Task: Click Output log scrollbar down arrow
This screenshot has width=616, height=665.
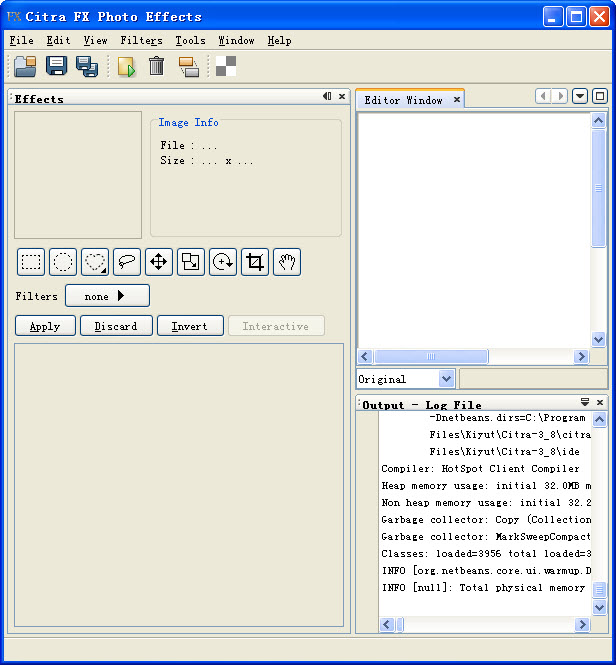Action: point(599,607)
